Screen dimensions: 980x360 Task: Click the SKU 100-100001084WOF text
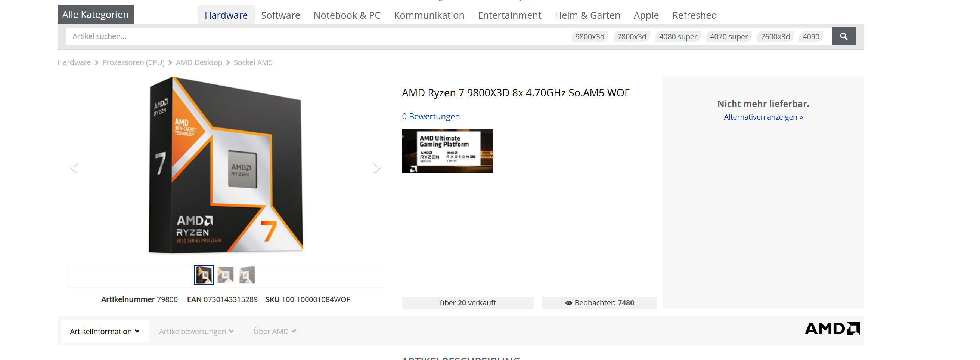point(307,299)
